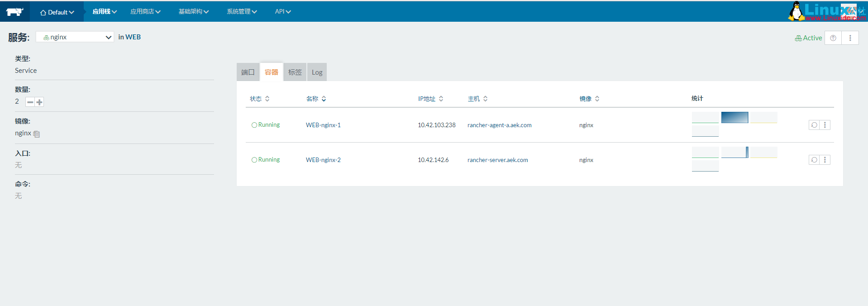Sort containers by 状态 column
The width and height of the screenshot is (868, 306).
[260, 99]
